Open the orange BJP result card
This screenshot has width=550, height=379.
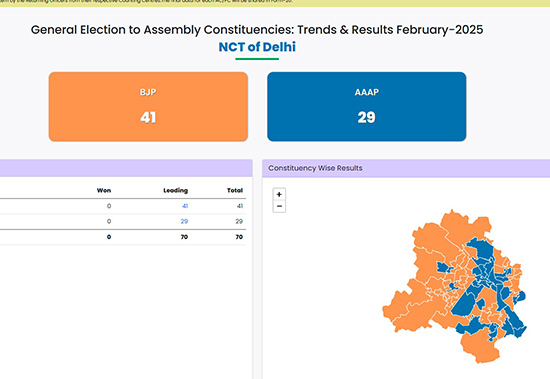[x=148, y=107]
